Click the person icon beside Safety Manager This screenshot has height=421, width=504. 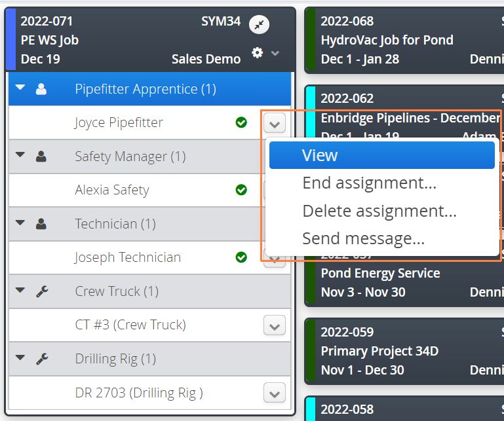click(41, 156)
